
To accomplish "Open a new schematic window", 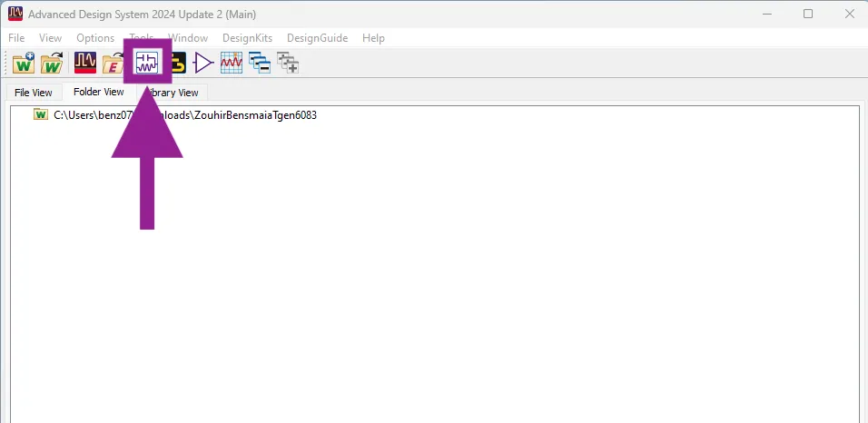I will [147, 63].
